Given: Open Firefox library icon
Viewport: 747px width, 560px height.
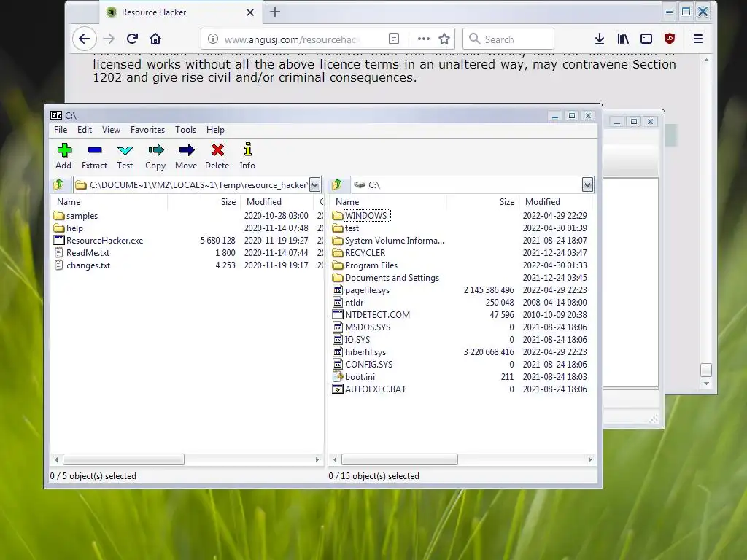Looking at the screenshot, I should pos(623,39).
